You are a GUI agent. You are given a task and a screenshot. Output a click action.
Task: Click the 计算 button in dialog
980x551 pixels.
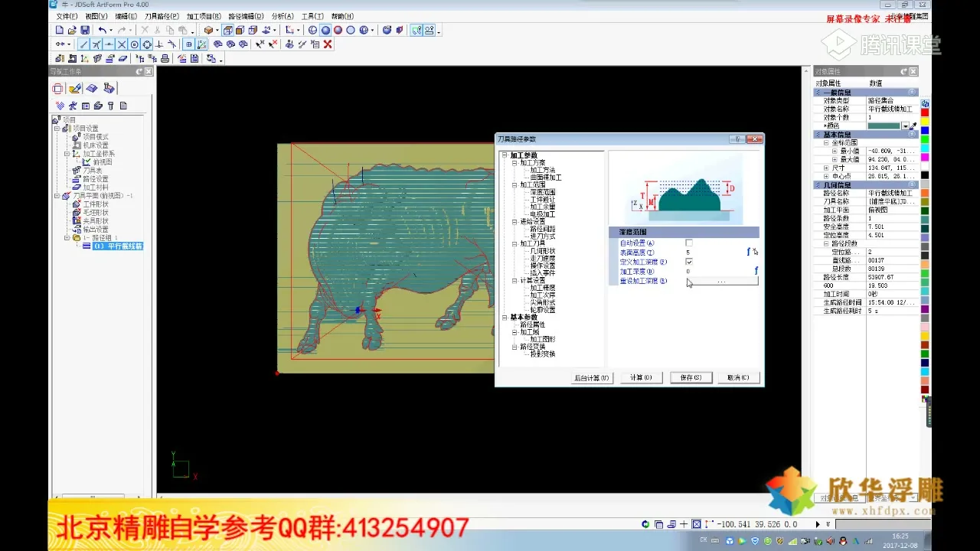coord(641,377)
